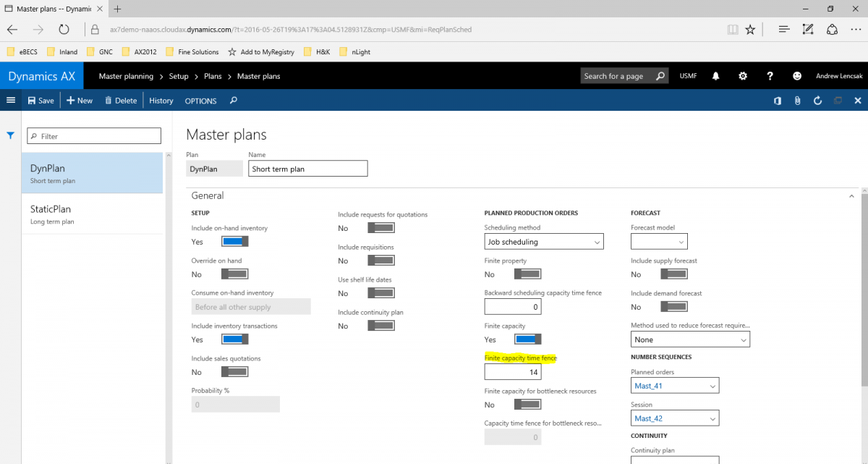The height and width of the screenshot is (464, 868).
Task: Enable Finite capacity for bottleneck resources
Action: [x=528, y=405]
